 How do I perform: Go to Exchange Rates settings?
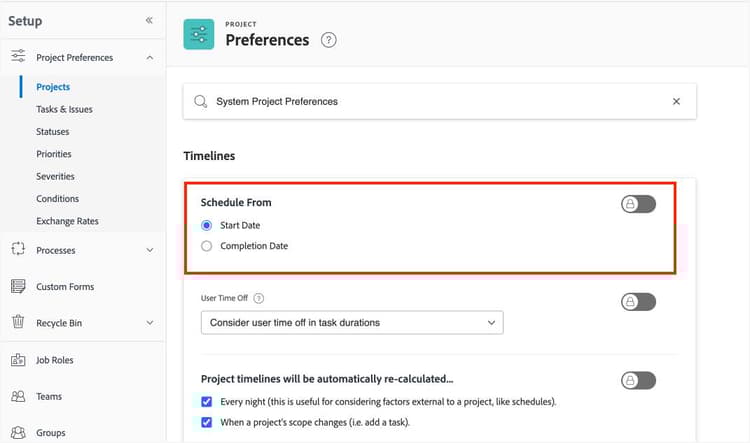click(67, 221)
